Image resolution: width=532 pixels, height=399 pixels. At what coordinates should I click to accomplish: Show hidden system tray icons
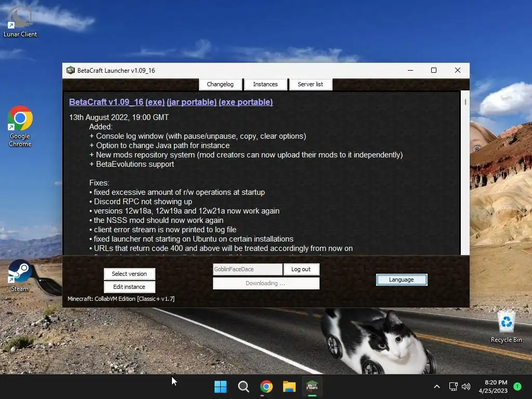[x=437, y=387]
